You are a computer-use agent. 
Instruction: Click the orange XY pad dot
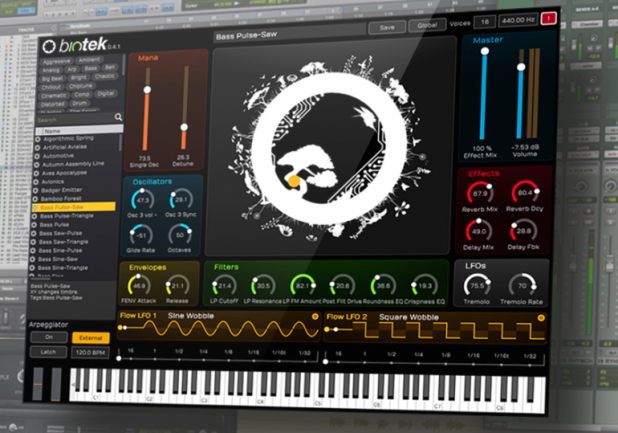[x=294, y=181]
